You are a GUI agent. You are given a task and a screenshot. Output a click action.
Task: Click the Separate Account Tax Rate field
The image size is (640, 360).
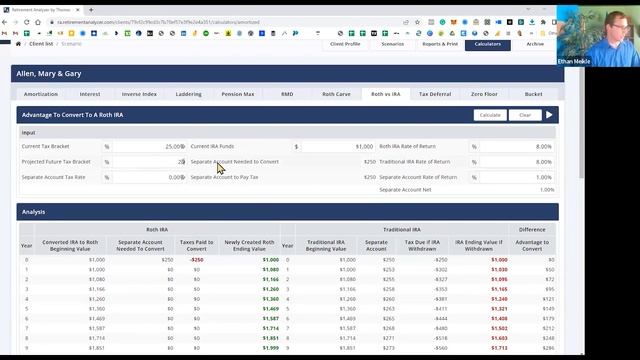pyautogui.click(x=149, y=177)
